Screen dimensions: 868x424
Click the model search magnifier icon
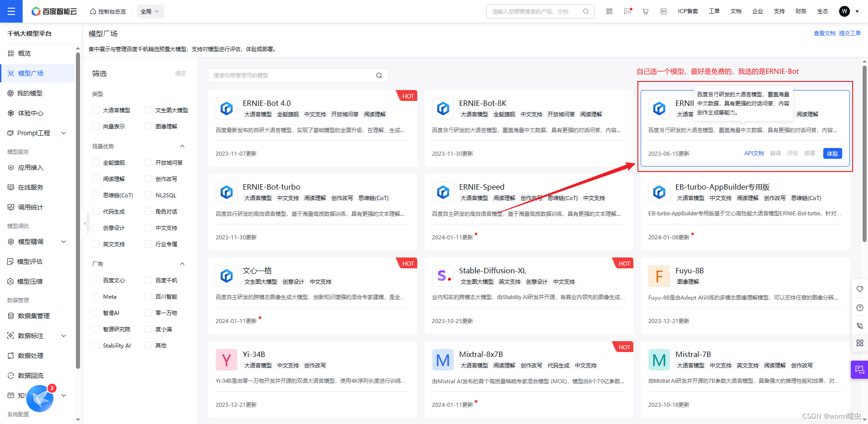click(x=379, y=76)
